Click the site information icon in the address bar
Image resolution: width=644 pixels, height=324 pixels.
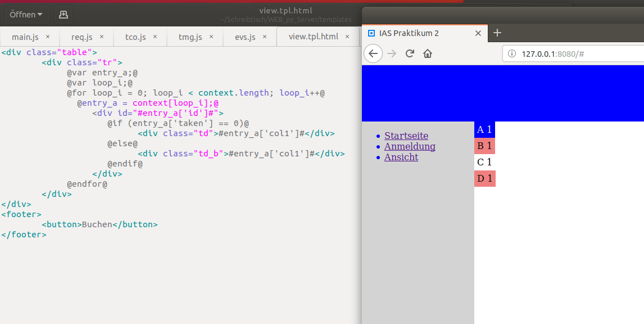pos(512,53)
